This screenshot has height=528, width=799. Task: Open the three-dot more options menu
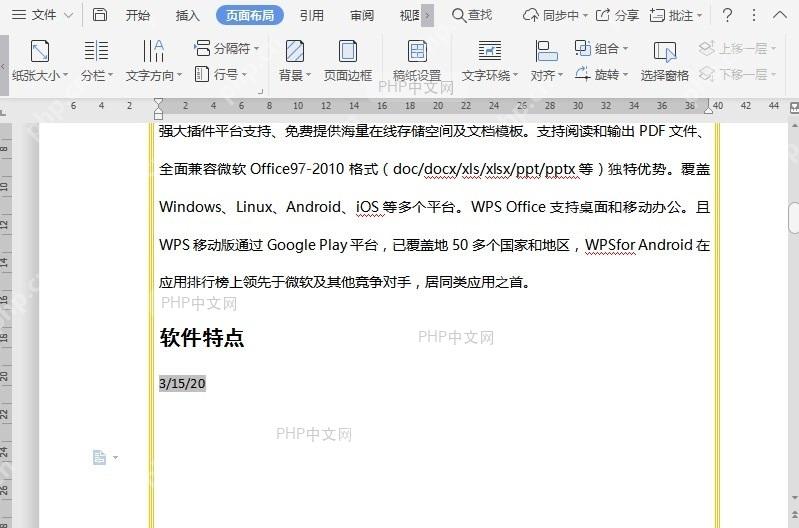click(x=754, y=15)
